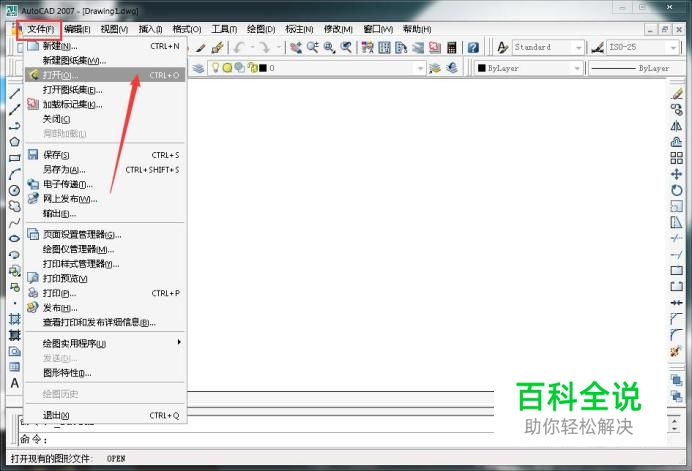Screen dimensions: 692x471
Task: Open the QuickCalc calculator icon
Action: (x=451, y=47)
